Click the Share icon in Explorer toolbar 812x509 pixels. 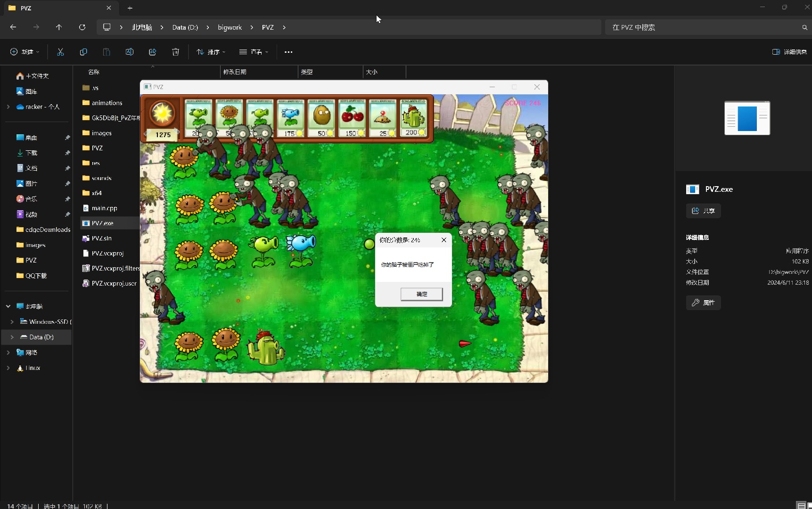pos(153,52)
